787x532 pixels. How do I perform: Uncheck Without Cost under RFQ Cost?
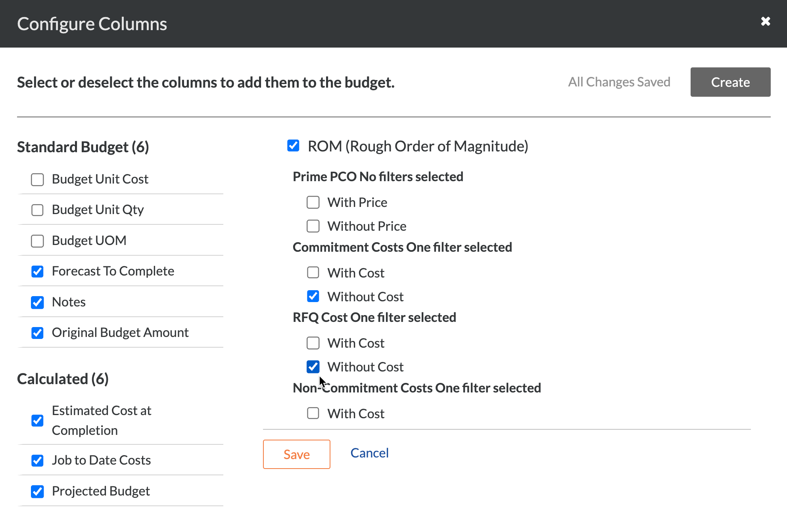313,367
